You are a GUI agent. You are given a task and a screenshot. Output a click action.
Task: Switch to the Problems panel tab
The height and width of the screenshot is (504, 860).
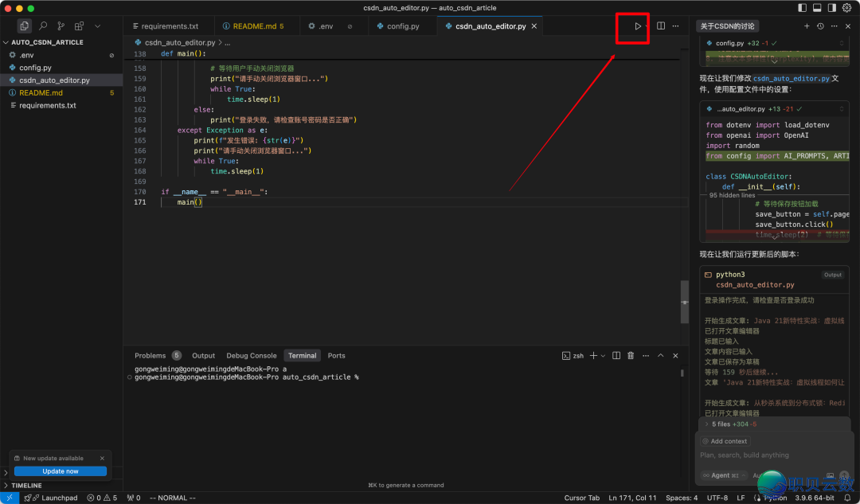tap(150, 356)
